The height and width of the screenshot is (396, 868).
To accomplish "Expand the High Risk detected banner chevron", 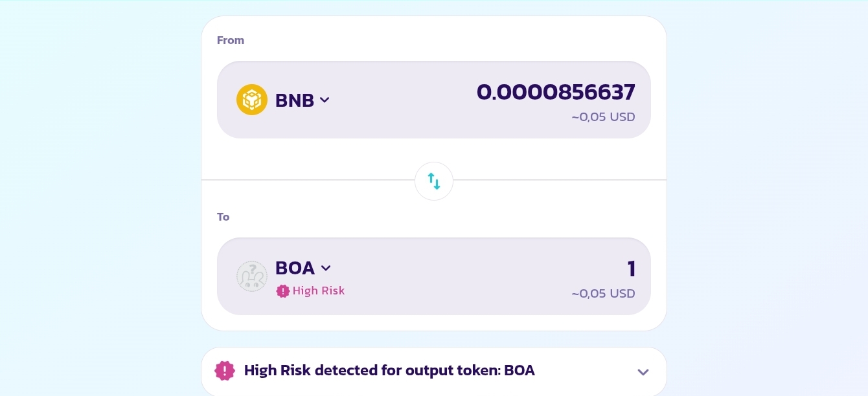I will pos(643,372).
